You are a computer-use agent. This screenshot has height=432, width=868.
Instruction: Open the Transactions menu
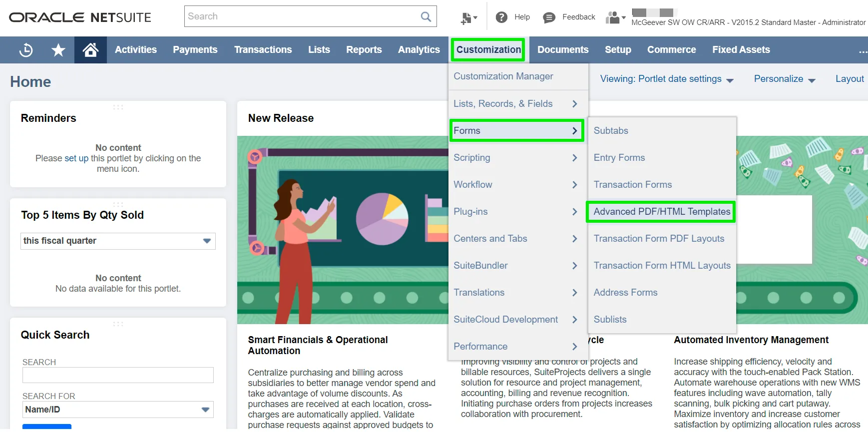pyautogui.click(x=263, y=50)
